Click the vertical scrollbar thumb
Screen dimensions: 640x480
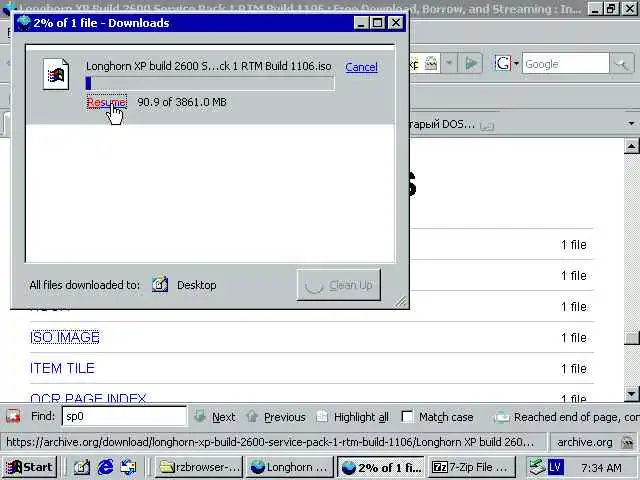tap(631, 338)
